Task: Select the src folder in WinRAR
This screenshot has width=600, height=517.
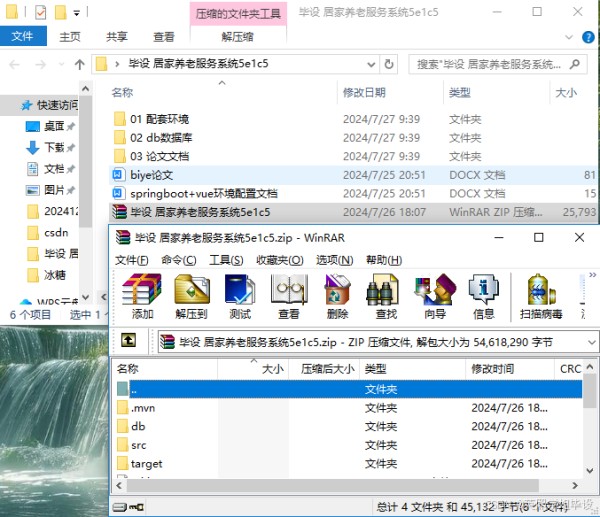Action: pyautogui.click(x=138, y=445)
